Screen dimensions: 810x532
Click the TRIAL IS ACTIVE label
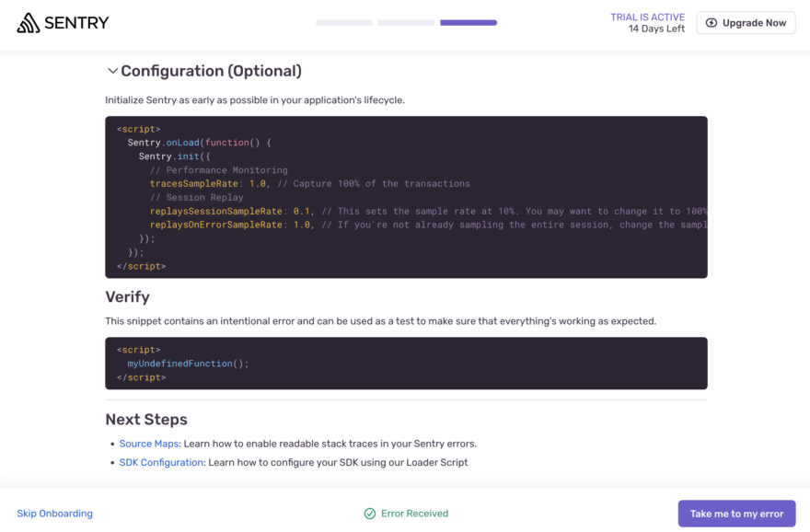[647, 17]
